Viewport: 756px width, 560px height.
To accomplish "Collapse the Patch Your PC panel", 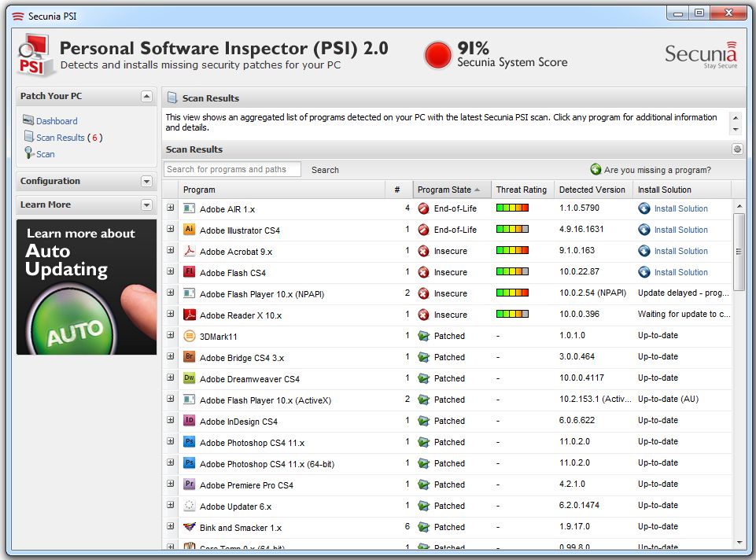I will point(146,96).
